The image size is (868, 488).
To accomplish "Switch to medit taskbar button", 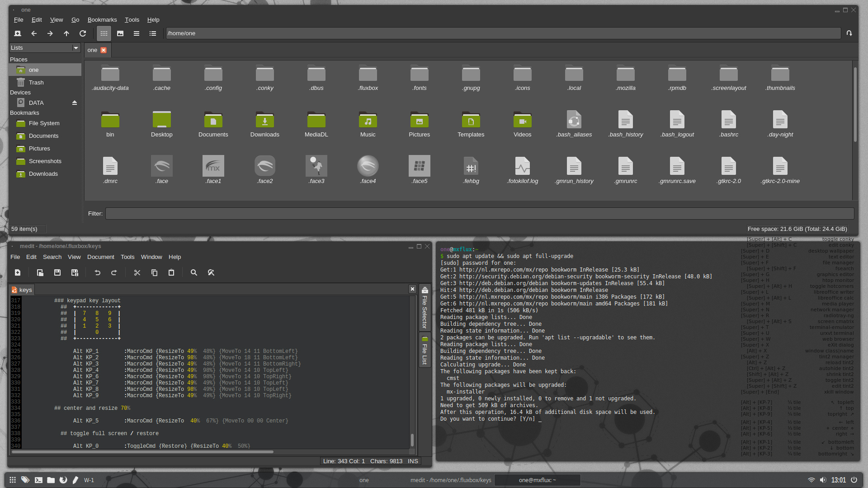I will (451, 480).
